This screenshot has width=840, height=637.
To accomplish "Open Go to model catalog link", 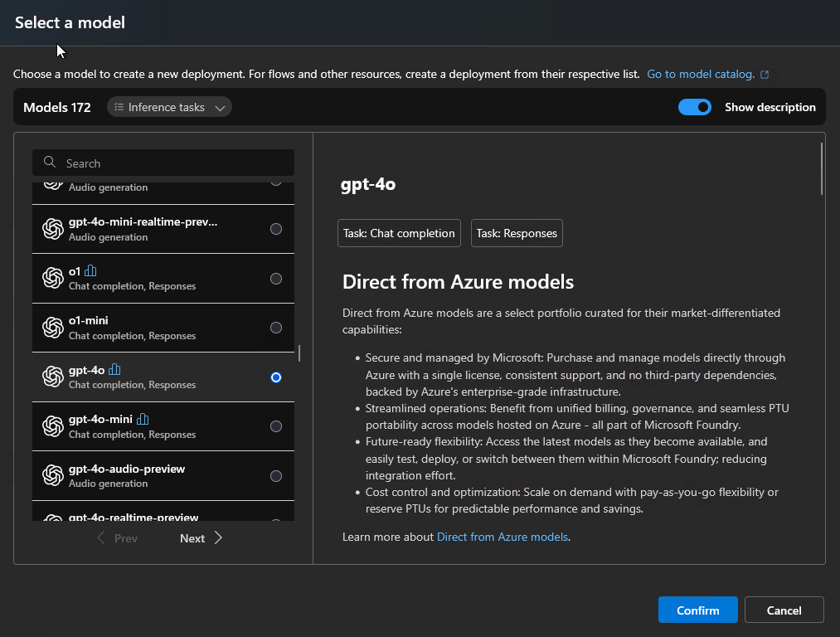I will coord(701,74).
